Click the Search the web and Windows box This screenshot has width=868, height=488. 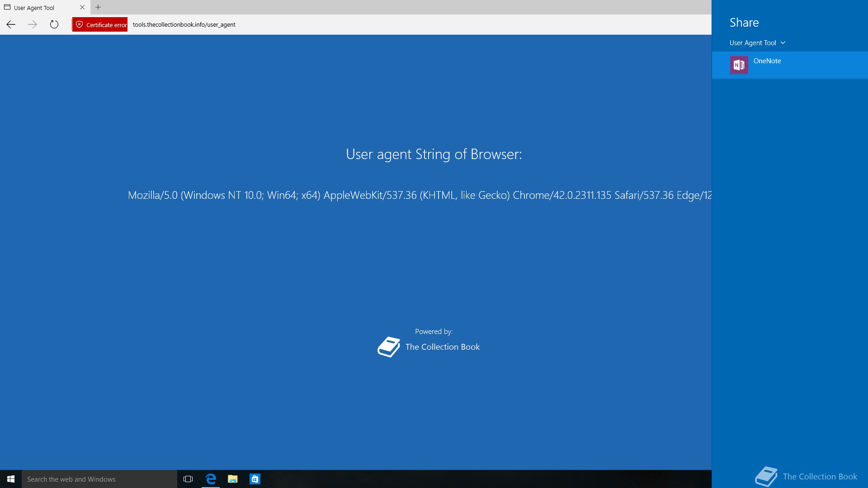coord(99,479)
